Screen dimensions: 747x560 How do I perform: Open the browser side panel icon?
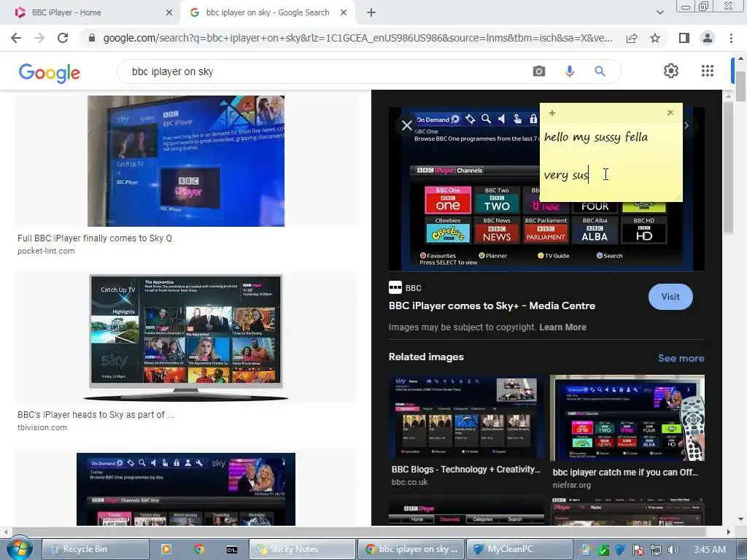[x=684, y=38]
